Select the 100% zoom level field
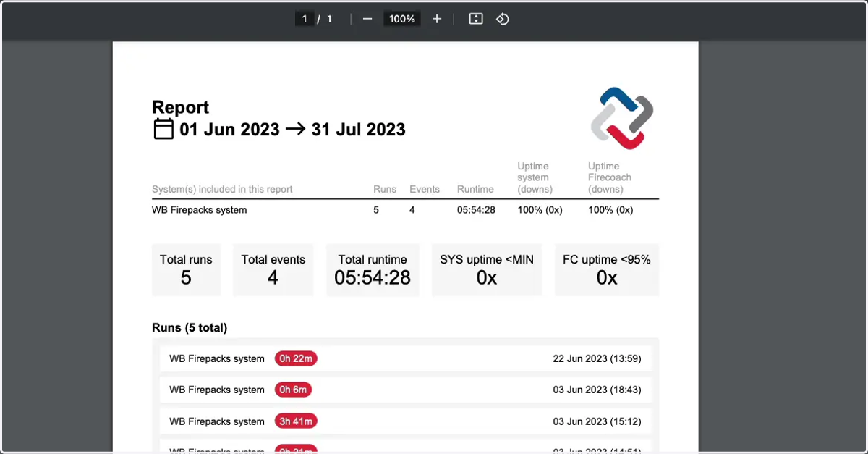The image size is (868, 454). pyautogui.click(x=402, y=19)
